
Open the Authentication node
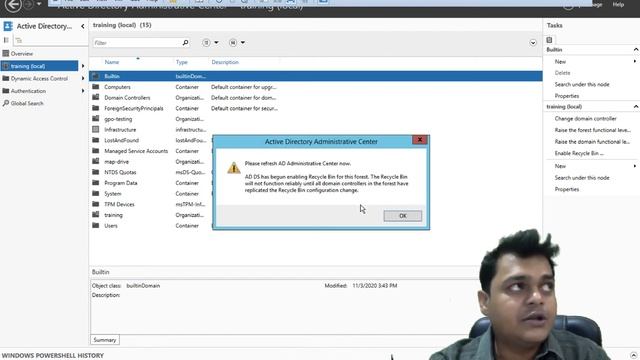click(28, 91)
